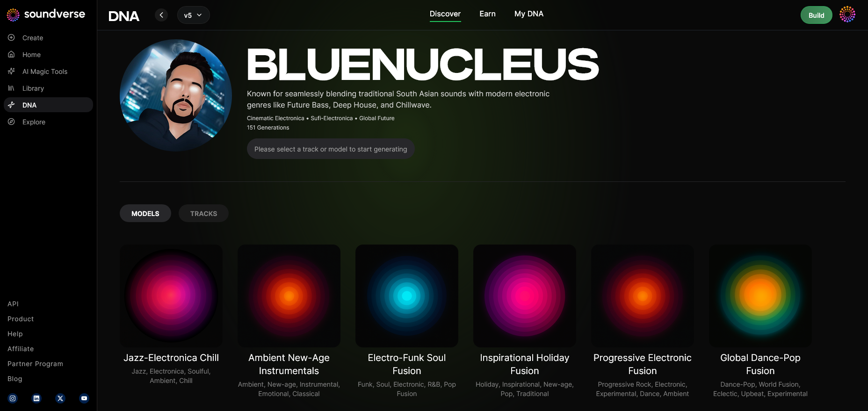
Task: Select the Jazz-Electronica Chill model orb
Action: point(171,296)
